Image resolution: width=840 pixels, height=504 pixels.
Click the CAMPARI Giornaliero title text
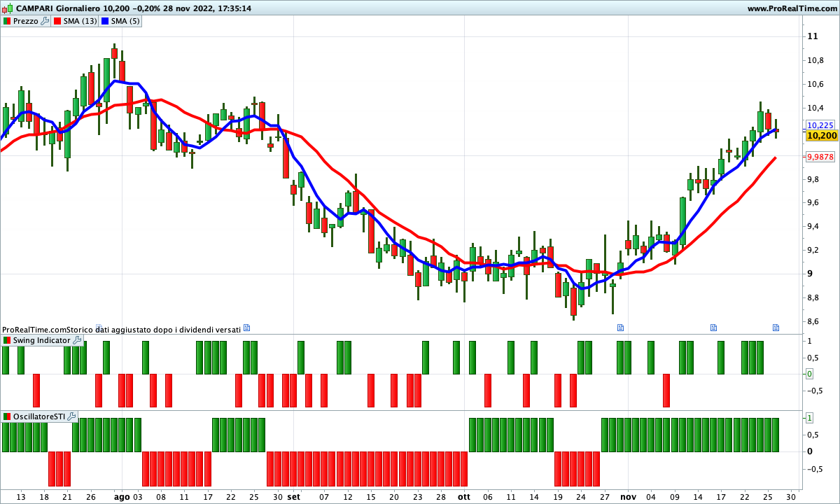[57, 8]
